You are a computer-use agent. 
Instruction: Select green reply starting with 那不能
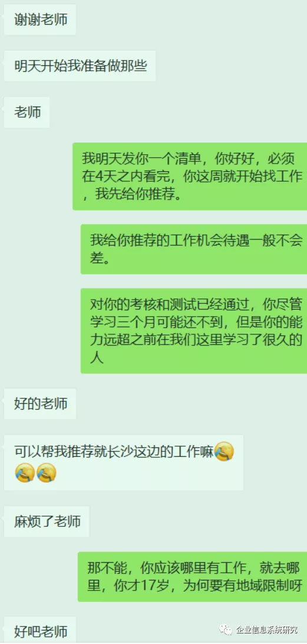click(x=192, y=577)
